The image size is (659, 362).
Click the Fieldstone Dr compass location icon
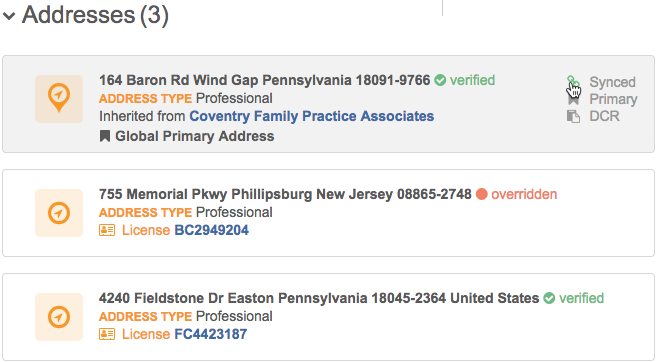point(59,317)
